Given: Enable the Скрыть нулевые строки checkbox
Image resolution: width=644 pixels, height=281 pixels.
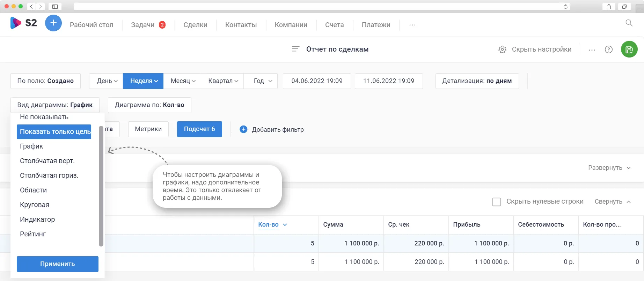Looking at the screenshot, I should pos(496,202).
